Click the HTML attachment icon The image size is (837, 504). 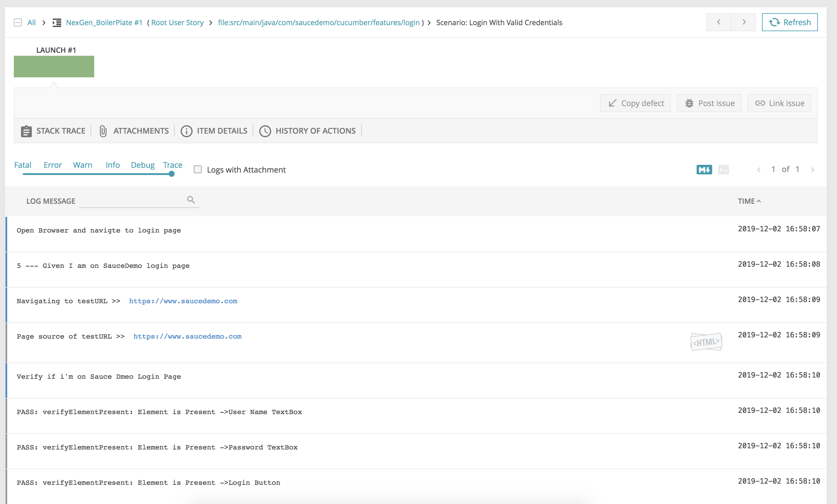(706, 342)
